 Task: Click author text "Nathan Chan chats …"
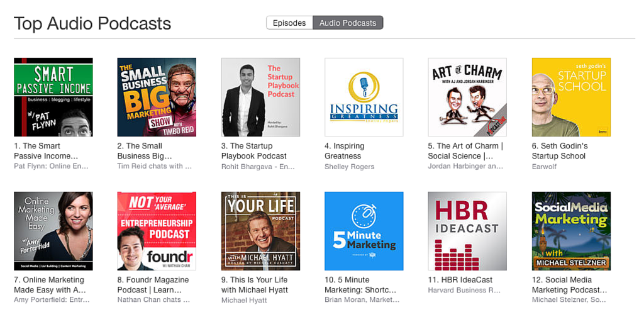click(153, 300)
